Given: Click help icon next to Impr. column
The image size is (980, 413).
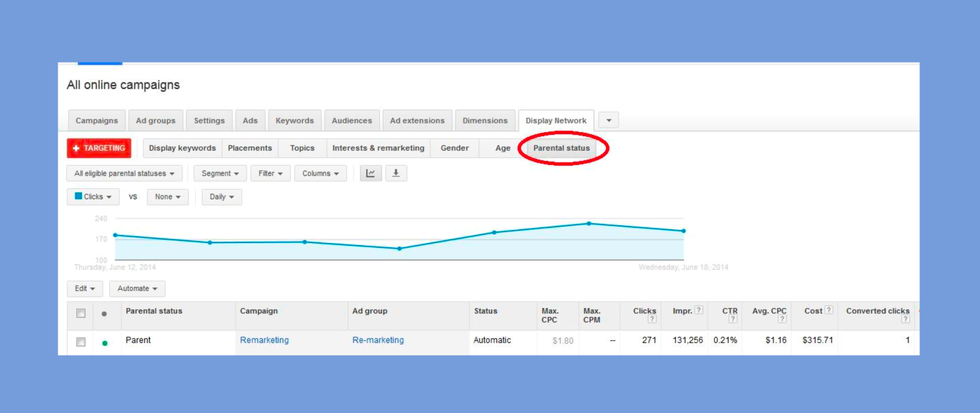Looking at the screenshot, I should [698, 310].
